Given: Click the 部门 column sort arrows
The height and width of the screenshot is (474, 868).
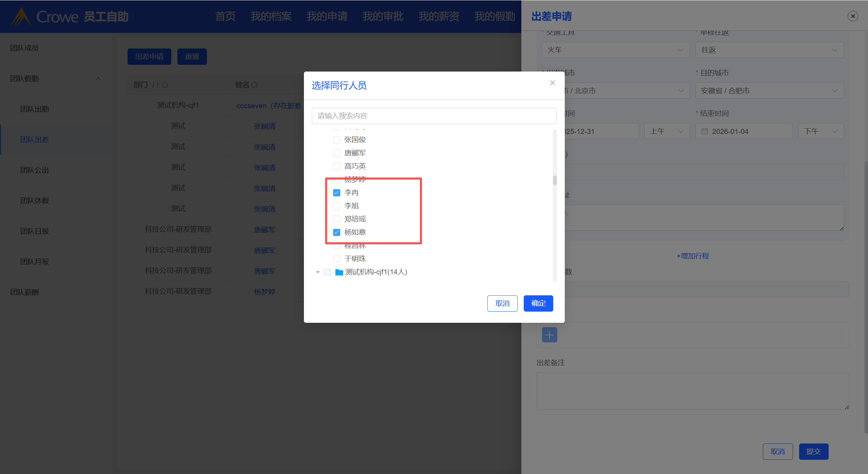Looking at the screenshot, I should (x=155, y=85).
